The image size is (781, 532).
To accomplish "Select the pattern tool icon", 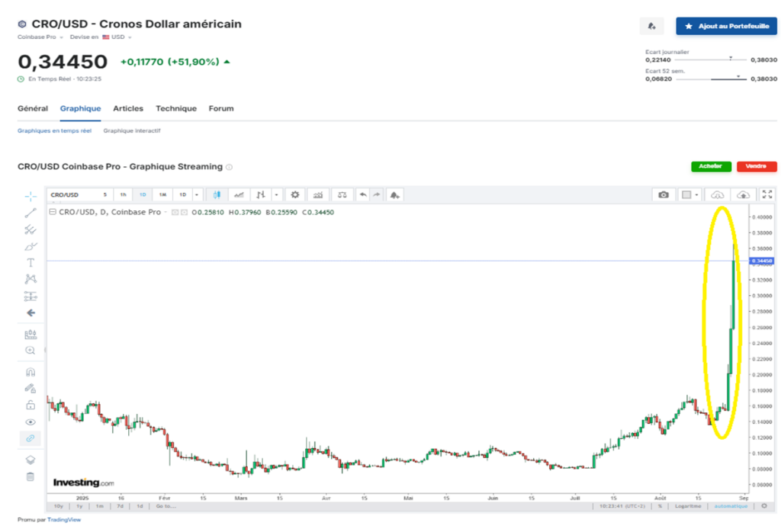I will coord(31,279).
